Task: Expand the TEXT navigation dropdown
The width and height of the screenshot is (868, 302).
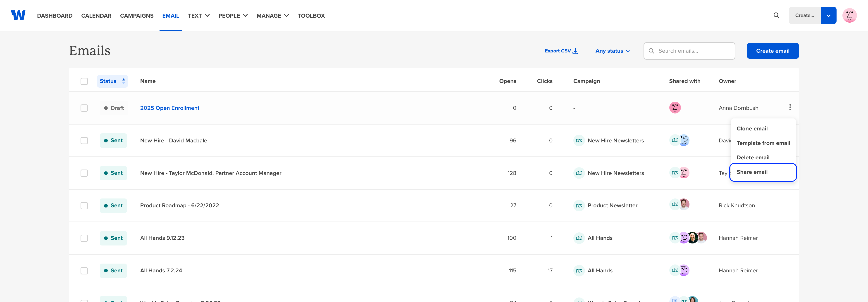Action: pos(199,16)
